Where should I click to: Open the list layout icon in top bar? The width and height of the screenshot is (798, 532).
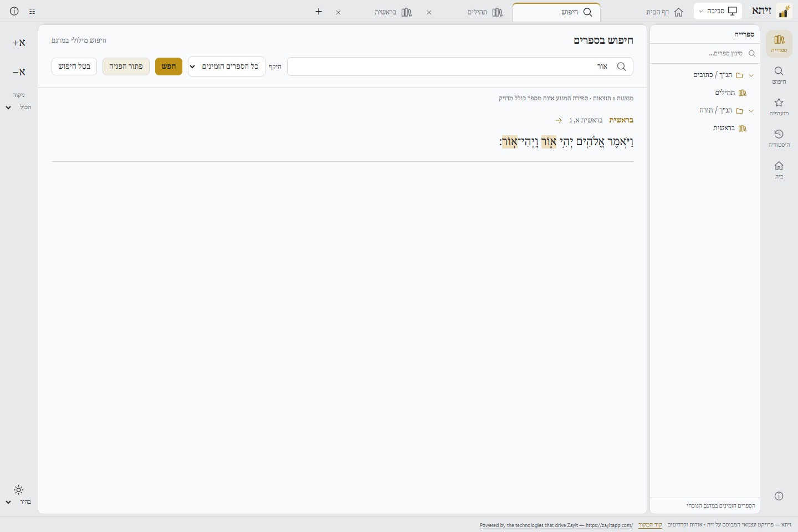tap(32, 11)
